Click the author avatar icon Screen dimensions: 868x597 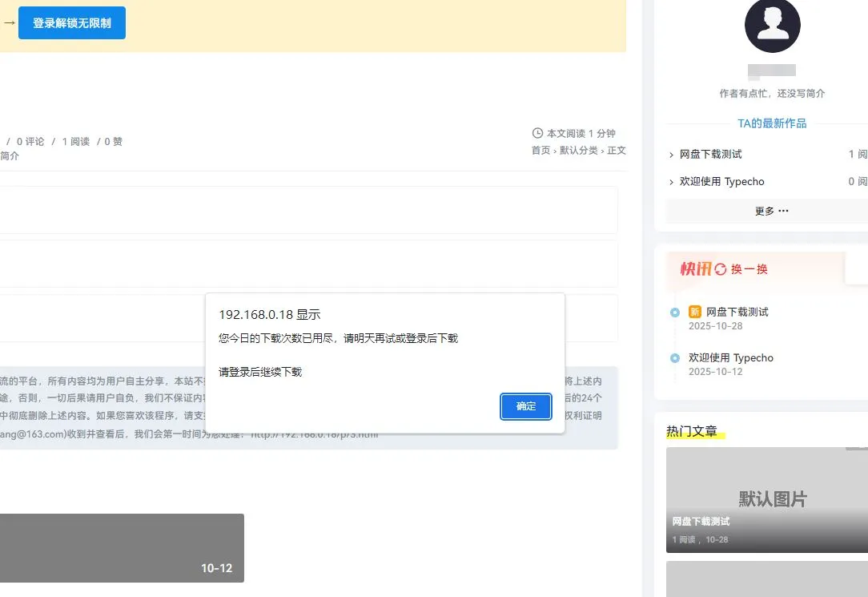[x=772, y=26]
